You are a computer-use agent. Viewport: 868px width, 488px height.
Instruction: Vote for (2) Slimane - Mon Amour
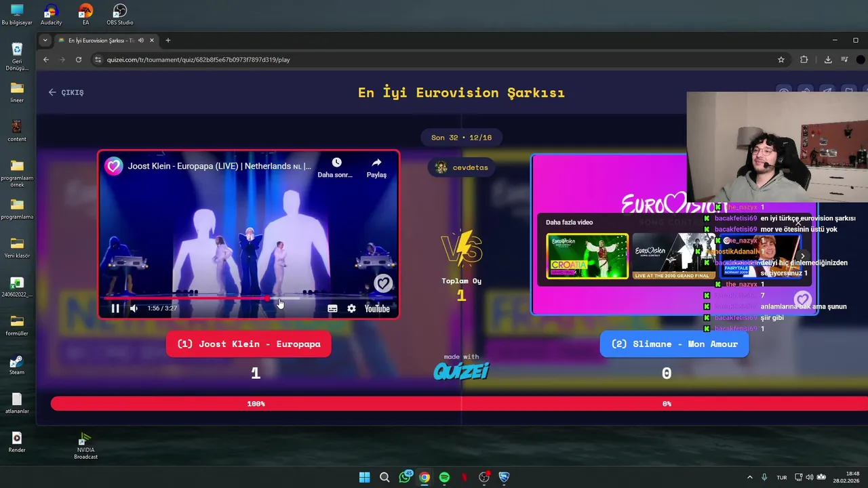coord(674,344)
